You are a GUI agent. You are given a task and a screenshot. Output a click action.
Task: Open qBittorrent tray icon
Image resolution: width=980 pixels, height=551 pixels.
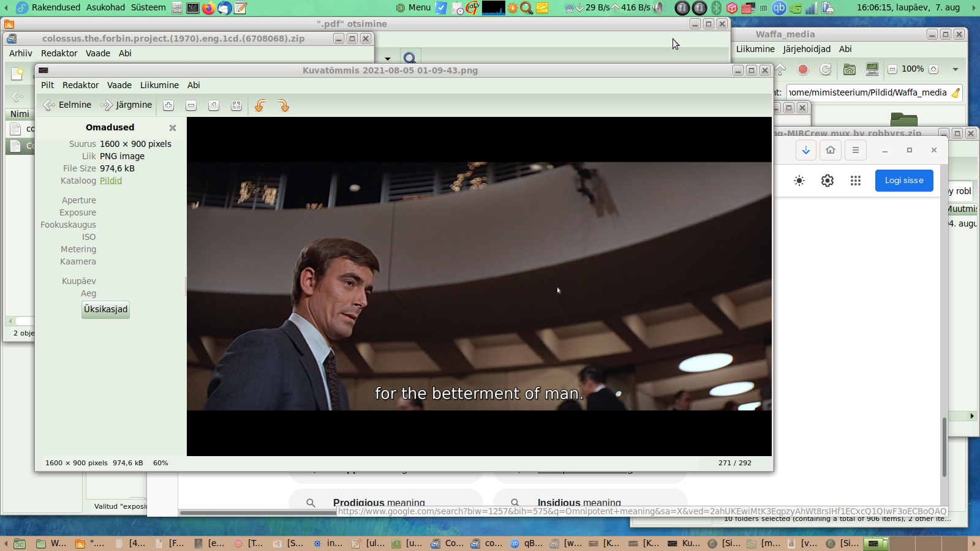779,8
